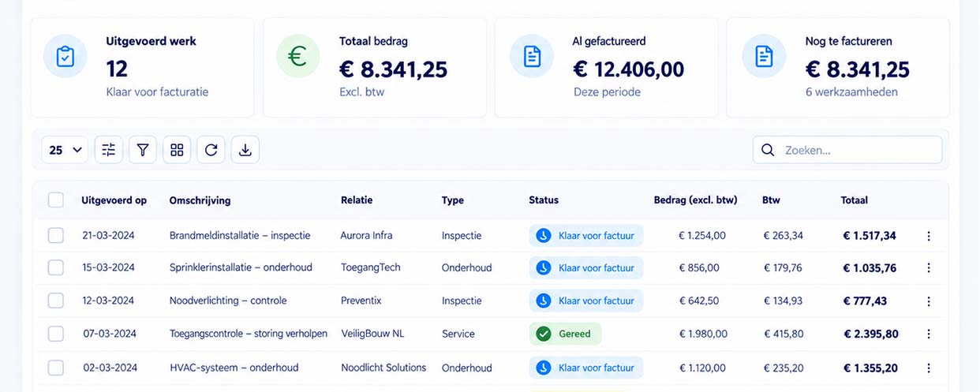The width and height of the screenshot is (980, 392).
Task: Check the box for 21-03-2024 row
Action: tap(56, 235)
